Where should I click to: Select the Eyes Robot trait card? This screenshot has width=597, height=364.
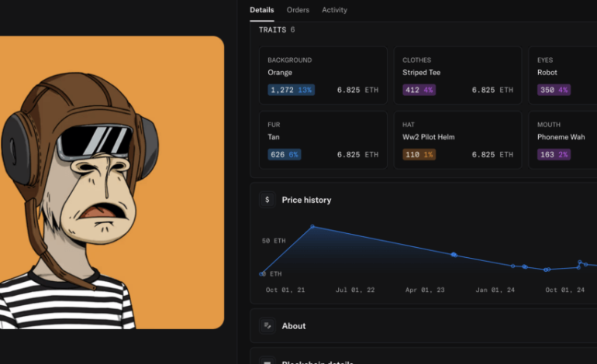[566, 75]
